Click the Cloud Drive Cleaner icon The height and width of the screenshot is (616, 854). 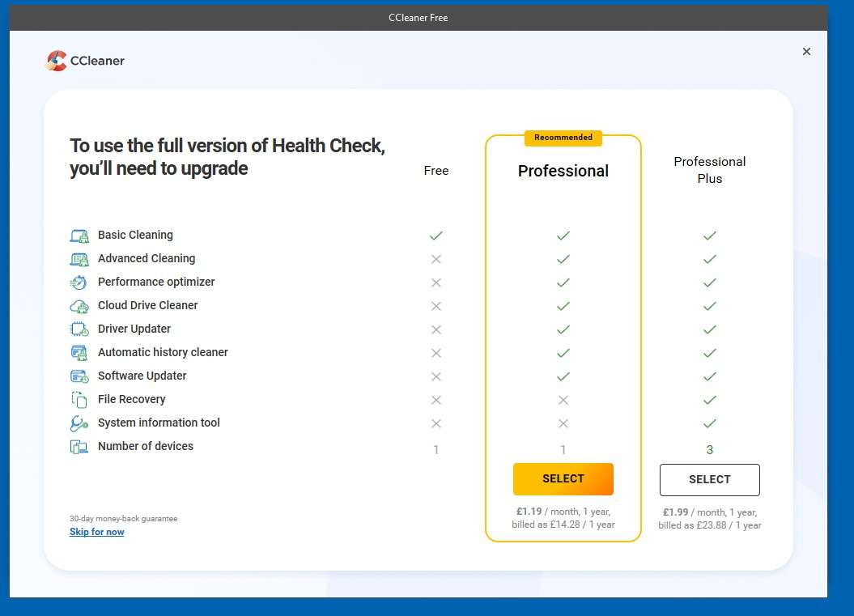pos(79,306)
